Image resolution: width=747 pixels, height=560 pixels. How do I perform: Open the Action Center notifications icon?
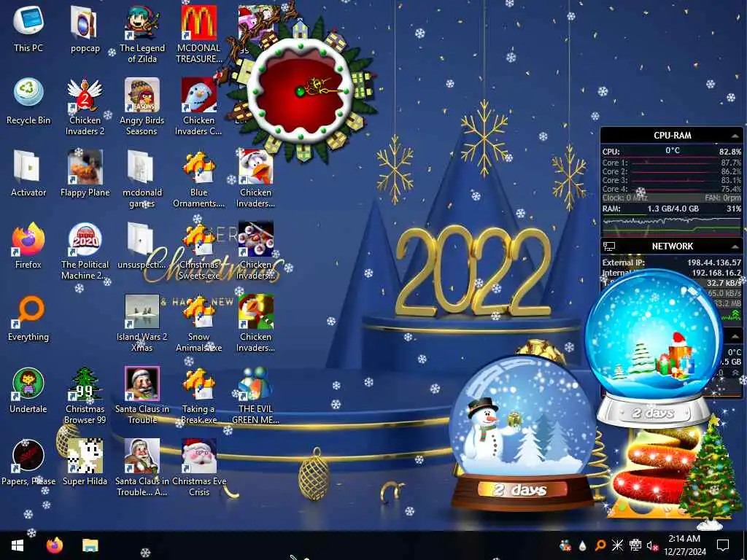(x=723, y=545)
